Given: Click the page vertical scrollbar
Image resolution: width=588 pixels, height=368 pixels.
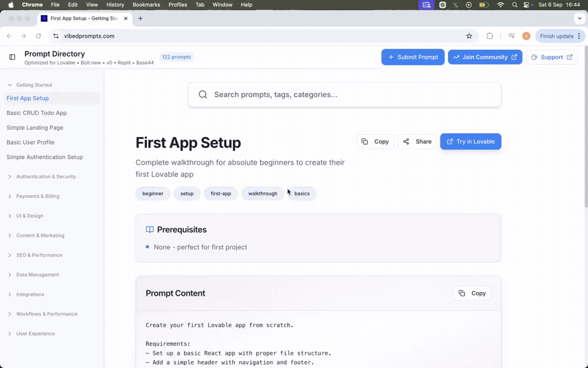Looking at the screenshot, I should [586, 128].
